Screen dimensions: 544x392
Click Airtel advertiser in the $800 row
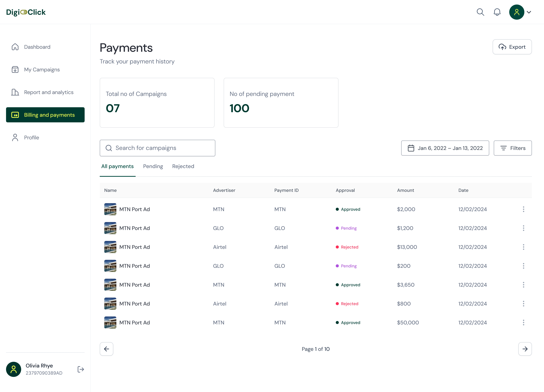(219, 304)
